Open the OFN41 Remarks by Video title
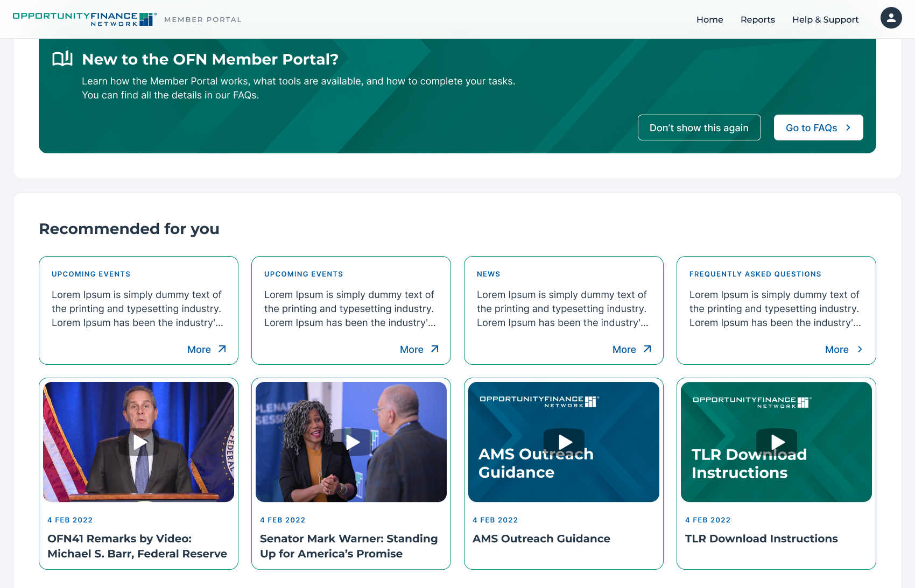Screen dimensions: 915x588 (x=137, y=546)
